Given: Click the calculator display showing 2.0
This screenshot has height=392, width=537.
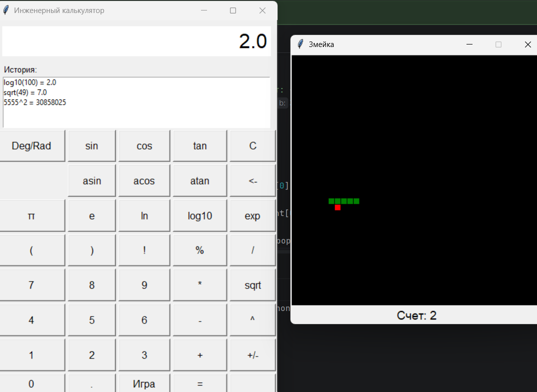Looking at the screenshot, I should tap(136, 41).
